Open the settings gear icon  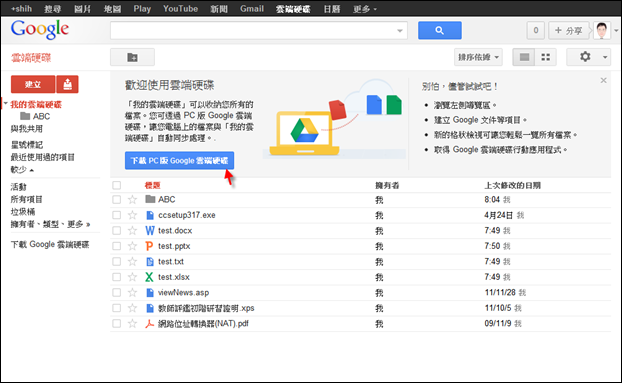click(x=585, y=57)
